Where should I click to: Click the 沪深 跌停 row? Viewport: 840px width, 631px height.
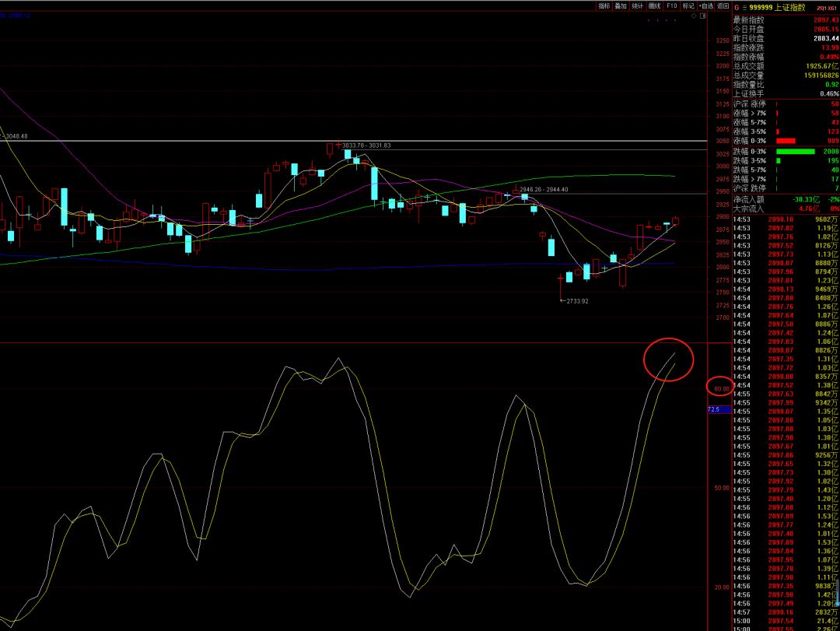point(786,188)
